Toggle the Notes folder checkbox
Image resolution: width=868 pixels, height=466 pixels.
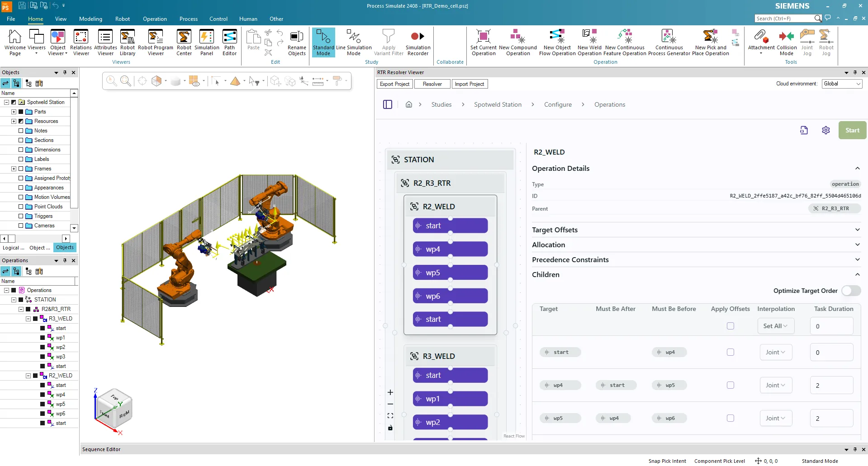point(21,131)
